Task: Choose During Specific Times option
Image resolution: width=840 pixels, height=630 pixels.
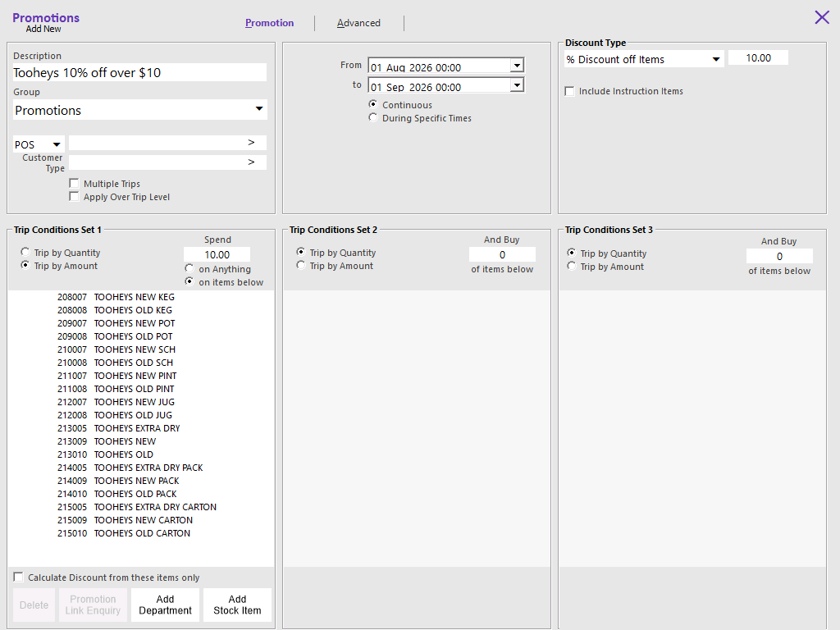Action: point(373,118)
